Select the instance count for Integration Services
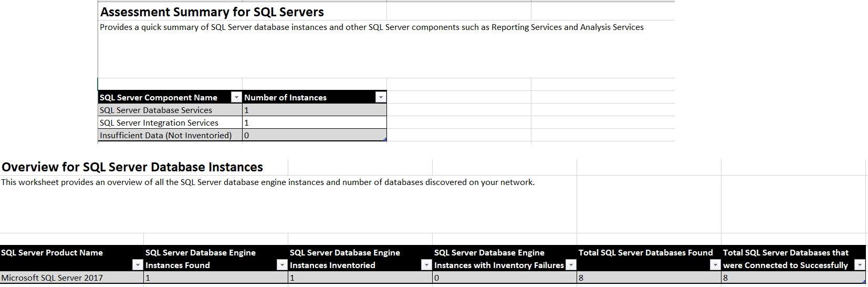Screen dimensions: 868x287 (x=314, y=122)
